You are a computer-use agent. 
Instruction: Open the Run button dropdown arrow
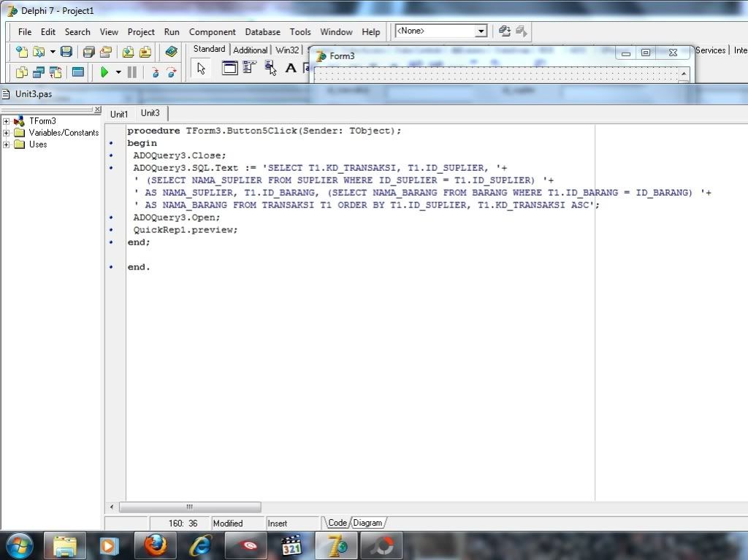click(x=118, y=72)
